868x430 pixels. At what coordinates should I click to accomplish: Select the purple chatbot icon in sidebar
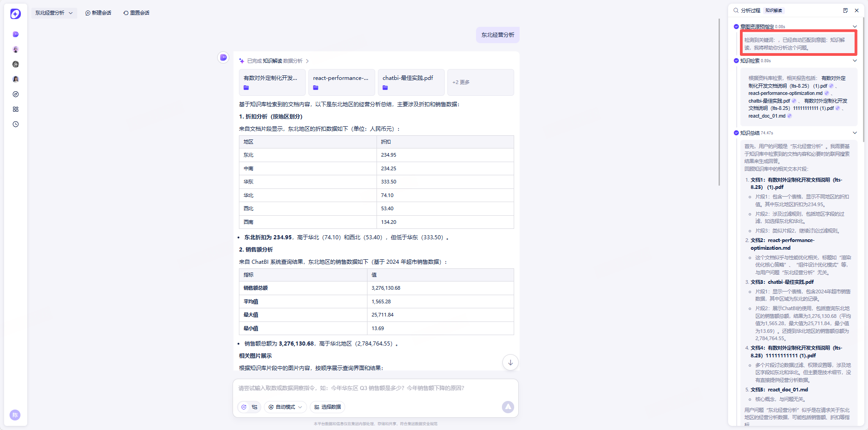[x=15, y=35]
